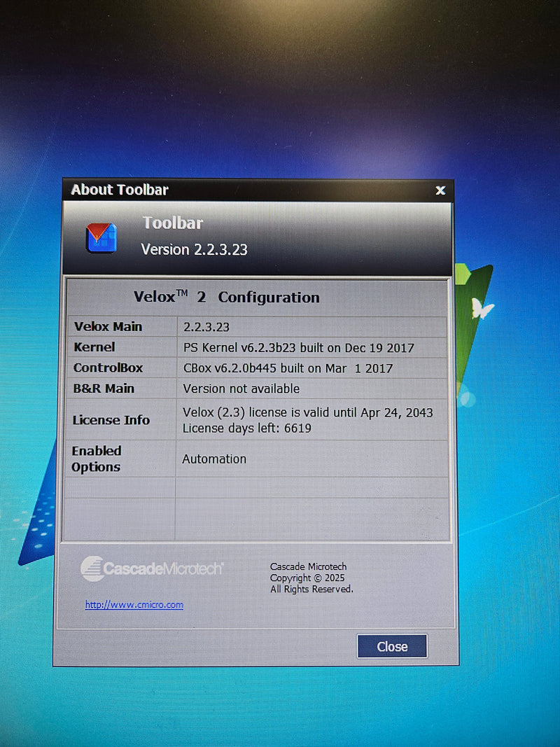Click 'License days left: 6619' text

pyautogui.click(x=246, y=428)
